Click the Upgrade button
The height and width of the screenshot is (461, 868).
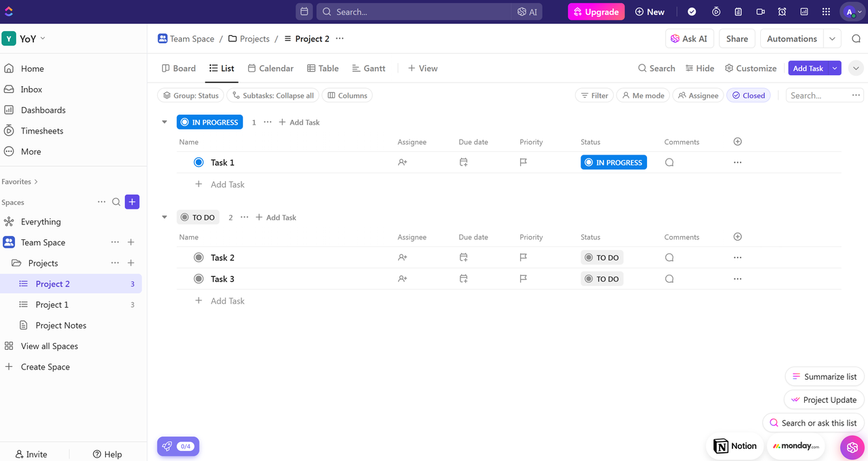point(596,12)
